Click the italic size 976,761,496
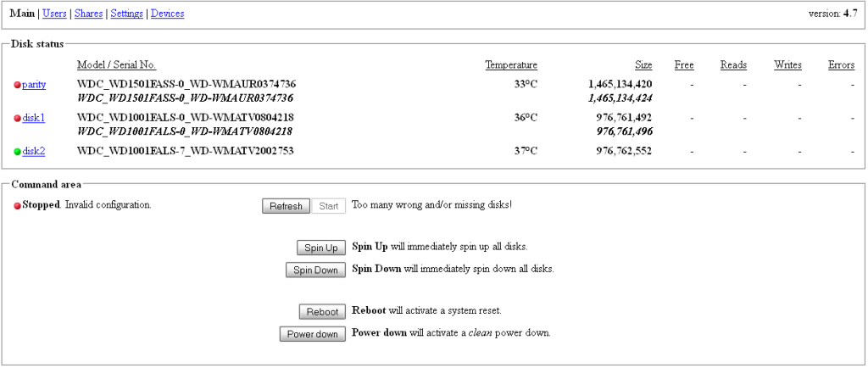Image resolution: width=868 pixels, height=368 pixels. click(x=624, y=131)
